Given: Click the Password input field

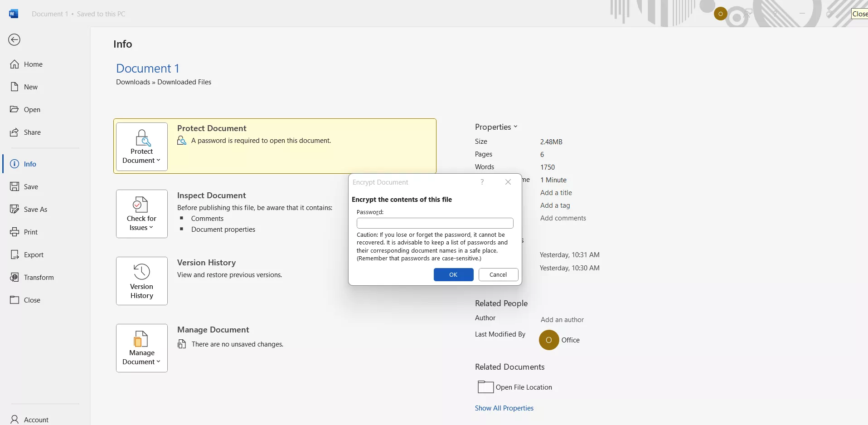Looking at the screenshot, I should (435, 223).
